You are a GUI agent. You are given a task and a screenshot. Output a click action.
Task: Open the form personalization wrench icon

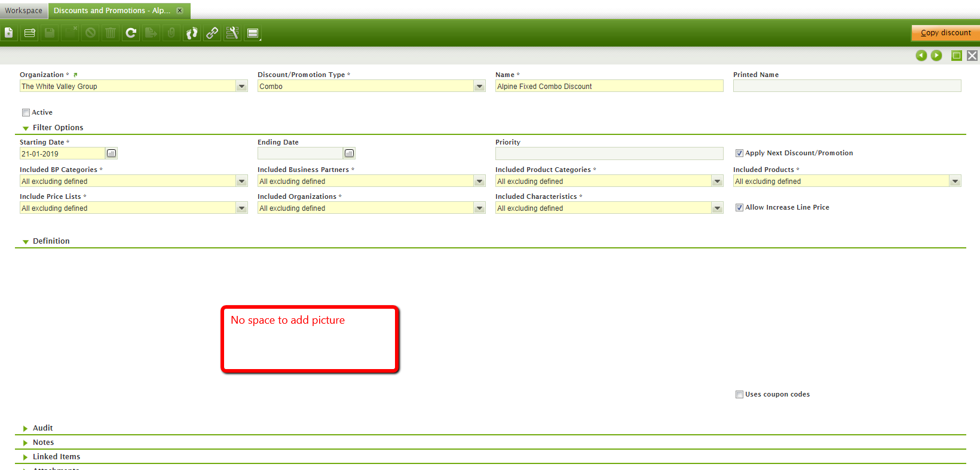[x=232, y=33]
